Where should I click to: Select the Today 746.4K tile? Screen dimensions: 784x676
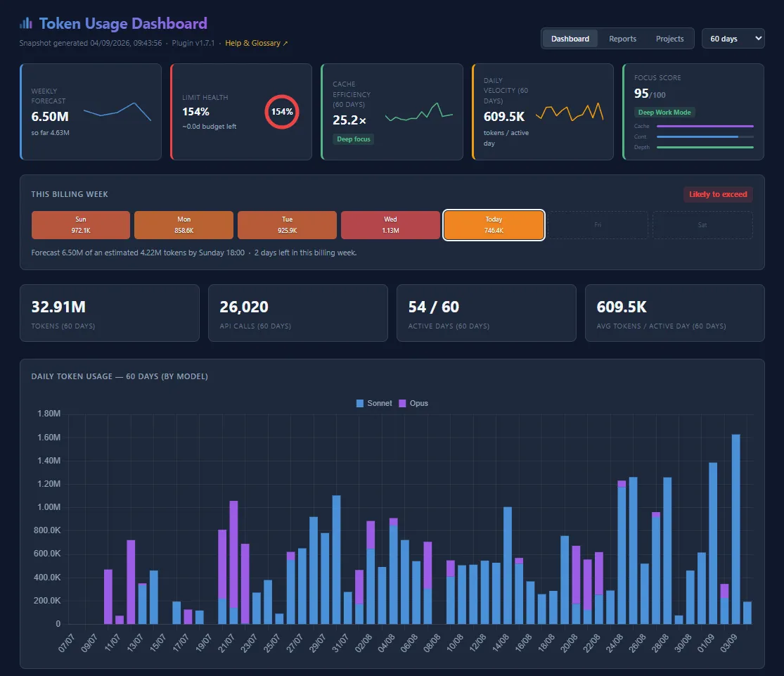tap(494, 224)
